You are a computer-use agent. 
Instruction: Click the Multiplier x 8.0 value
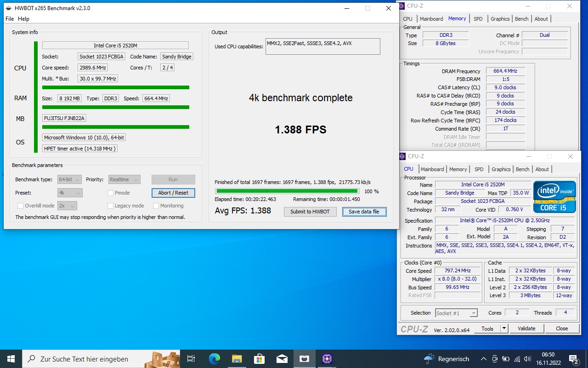[x=458, y=279]
